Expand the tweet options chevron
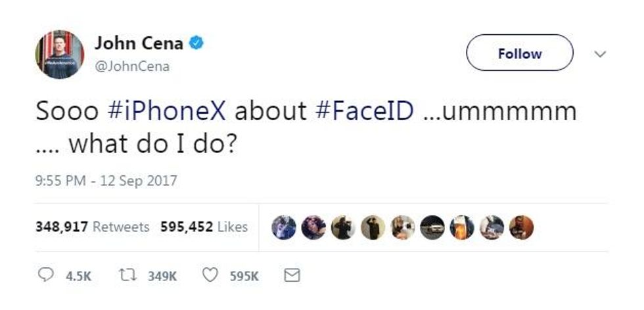644x310 pixels. point(599,54)
